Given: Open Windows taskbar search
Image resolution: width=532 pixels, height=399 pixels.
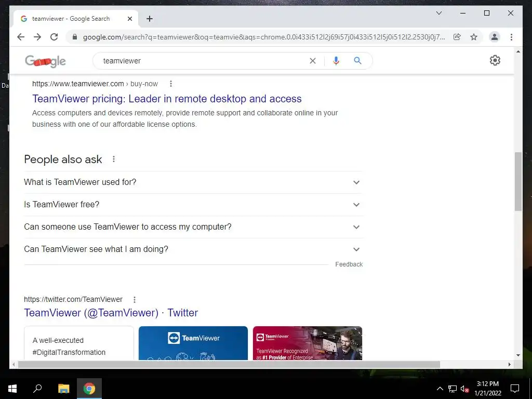Looking at the screenshot, I should tap(37, 389).
